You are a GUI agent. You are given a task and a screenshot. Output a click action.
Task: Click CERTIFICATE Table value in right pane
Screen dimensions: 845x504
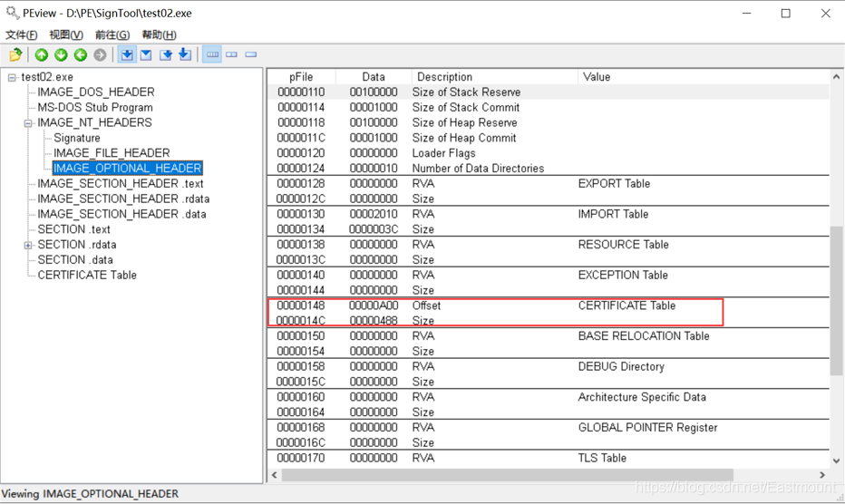coord(626,305)
